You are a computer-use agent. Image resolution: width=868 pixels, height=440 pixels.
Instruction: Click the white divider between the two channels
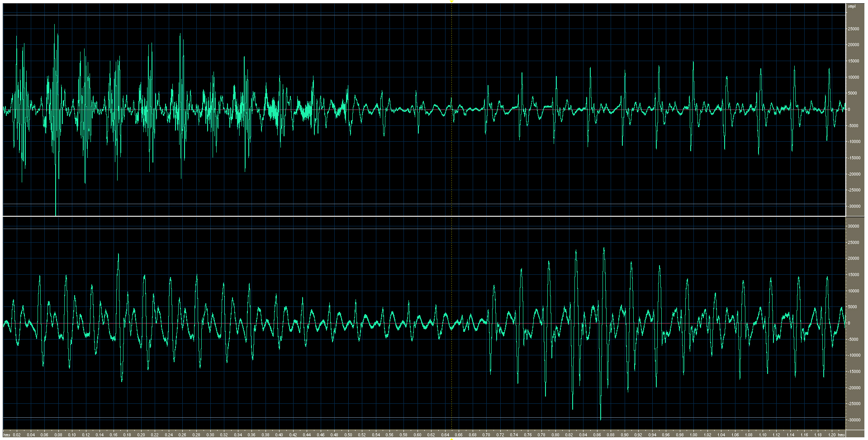point(424,216)
